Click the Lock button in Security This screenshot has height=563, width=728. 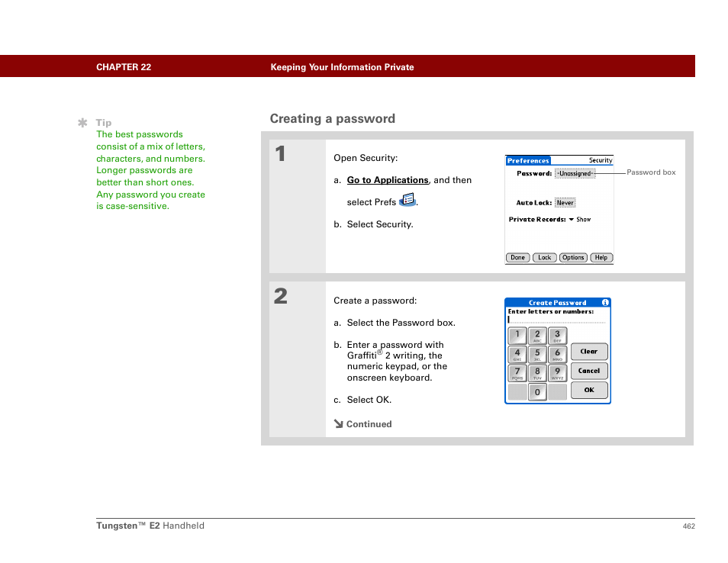545,258
